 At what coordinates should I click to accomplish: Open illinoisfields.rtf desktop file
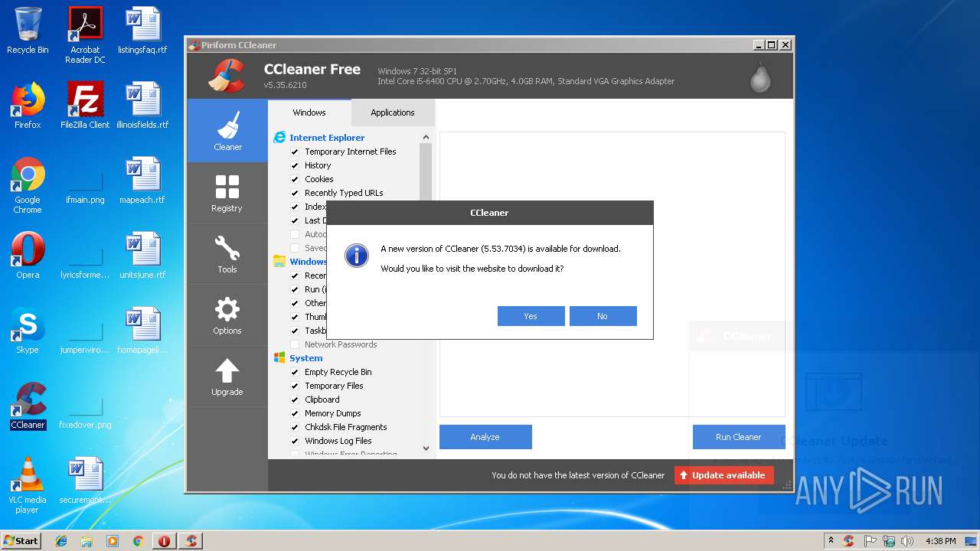point(142,106)
